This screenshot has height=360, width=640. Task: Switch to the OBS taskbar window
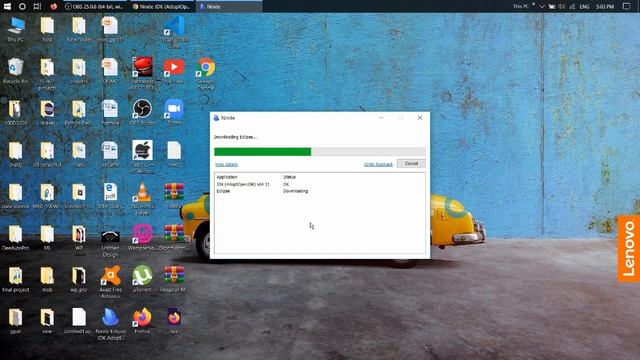coord(95,7)
